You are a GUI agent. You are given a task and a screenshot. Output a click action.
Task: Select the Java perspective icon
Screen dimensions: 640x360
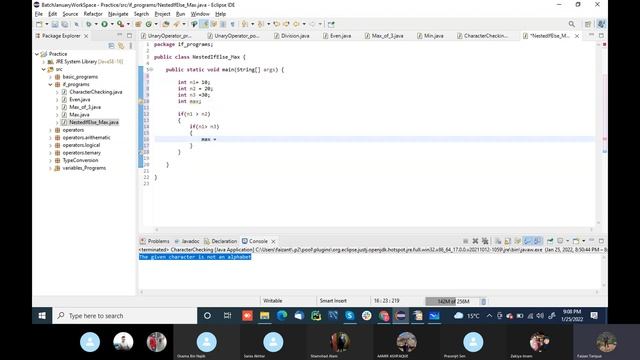601,24
